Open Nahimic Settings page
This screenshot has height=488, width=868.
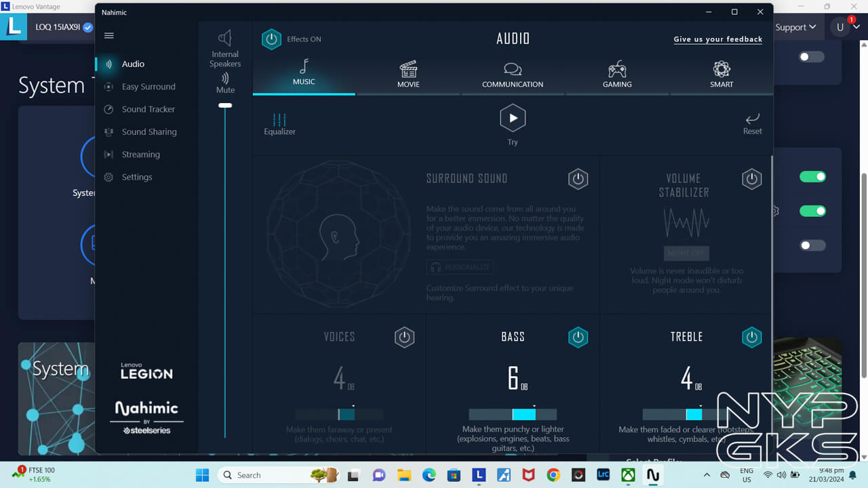coord(136,177)
